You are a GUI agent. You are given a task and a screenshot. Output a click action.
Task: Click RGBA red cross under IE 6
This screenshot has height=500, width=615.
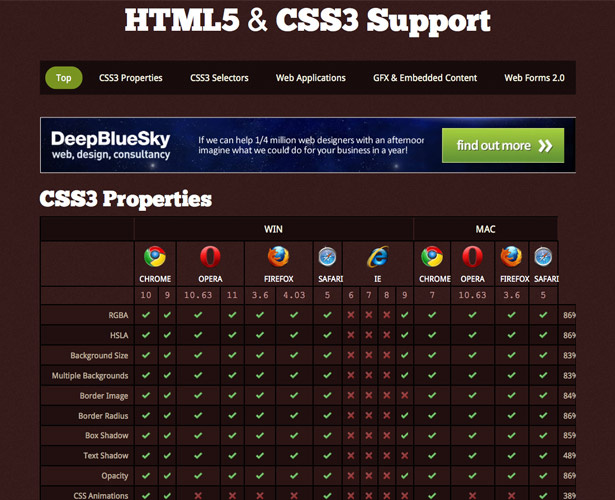coord(351,315)
